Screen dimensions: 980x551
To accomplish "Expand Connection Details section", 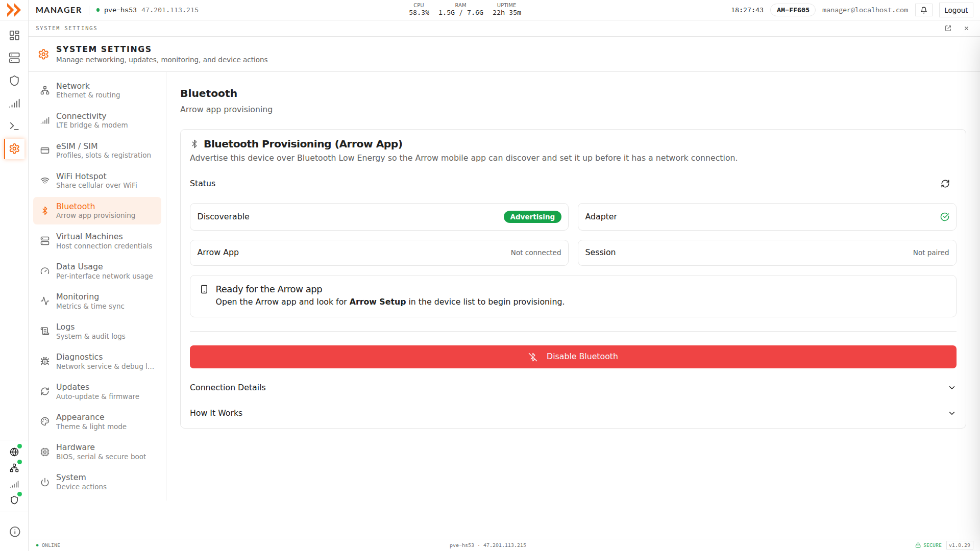I will [x=573, y=388].
